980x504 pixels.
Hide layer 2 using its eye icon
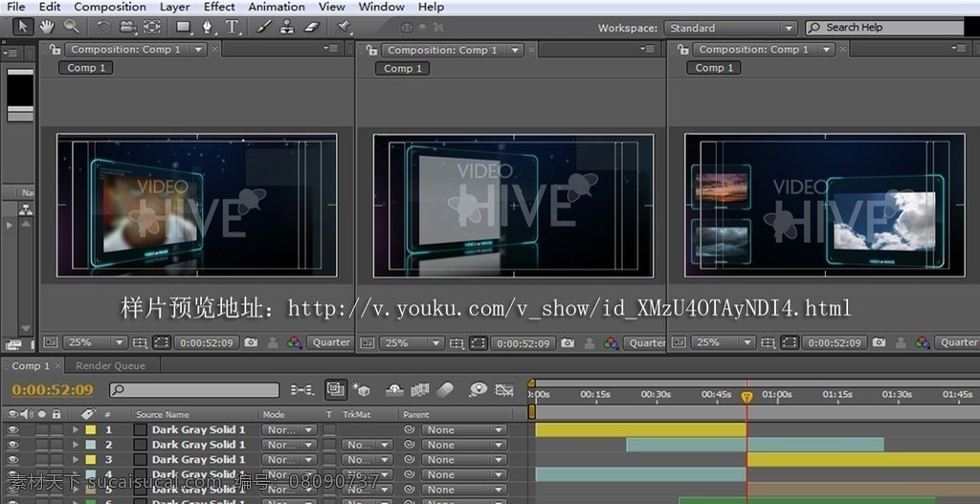pyautogui.click(x=12, y=445)
